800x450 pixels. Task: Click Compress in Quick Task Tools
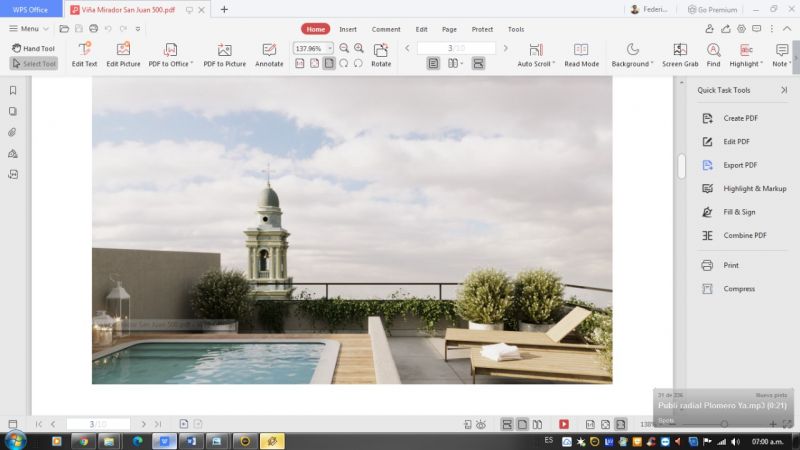coord(728,288)
